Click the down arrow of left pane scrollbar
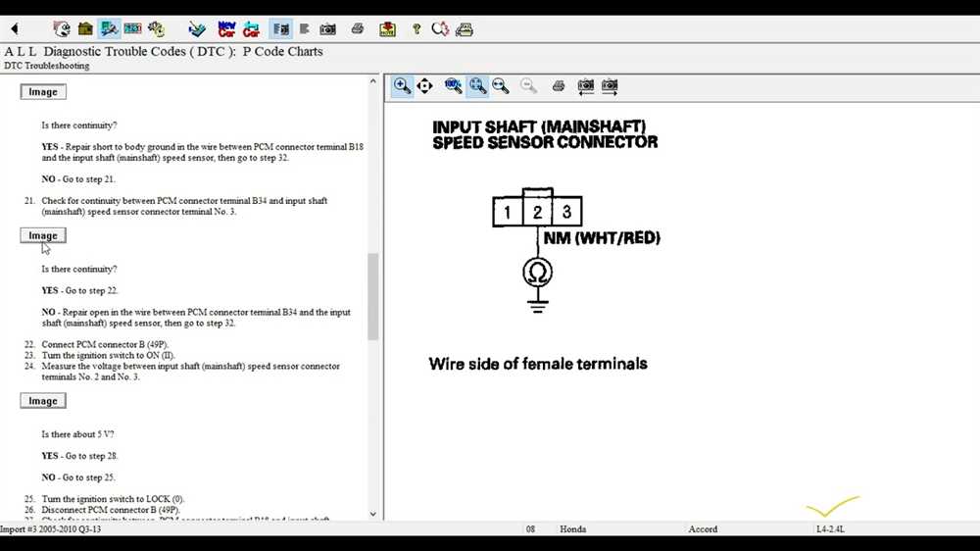980x551 pixels. click(x=373, y=514)
